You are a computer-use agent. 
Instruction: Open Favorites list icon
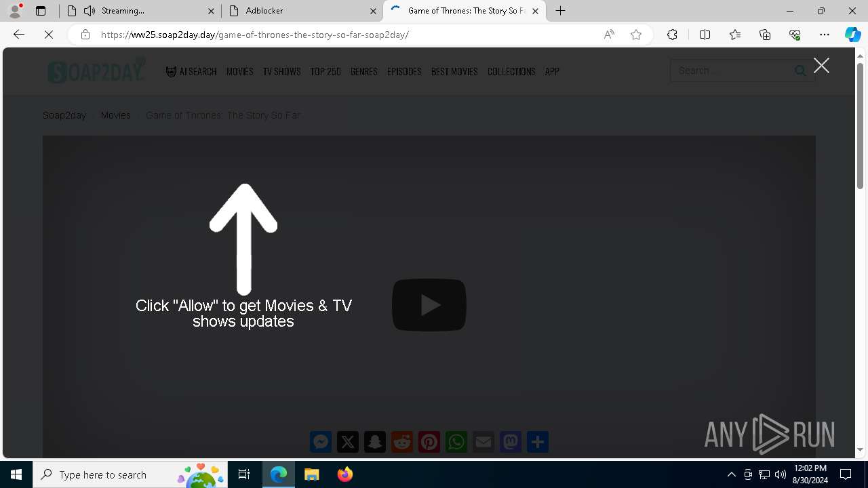click(x=735, y=35)
